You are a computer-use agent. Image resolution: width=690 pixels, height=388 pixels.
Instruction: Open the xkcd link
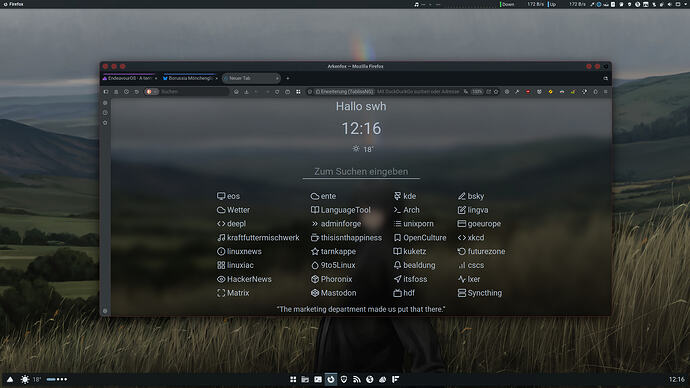(471, 238)
